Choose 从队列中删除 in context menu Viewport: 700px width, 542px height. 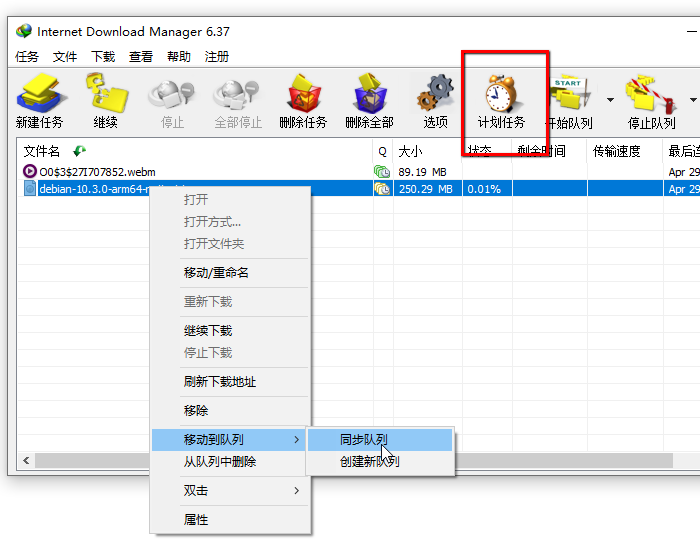230,462
